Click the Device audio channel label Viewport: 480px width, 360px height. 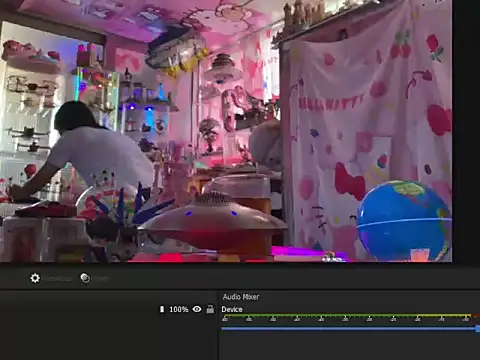pos(232,309)
